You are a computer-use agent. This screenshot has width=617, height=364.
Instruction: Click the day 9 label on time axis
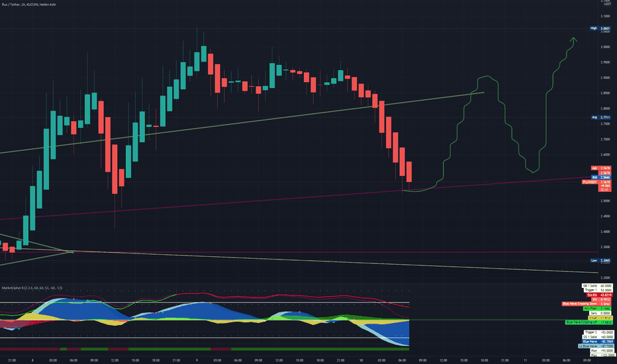pos(197,360)
